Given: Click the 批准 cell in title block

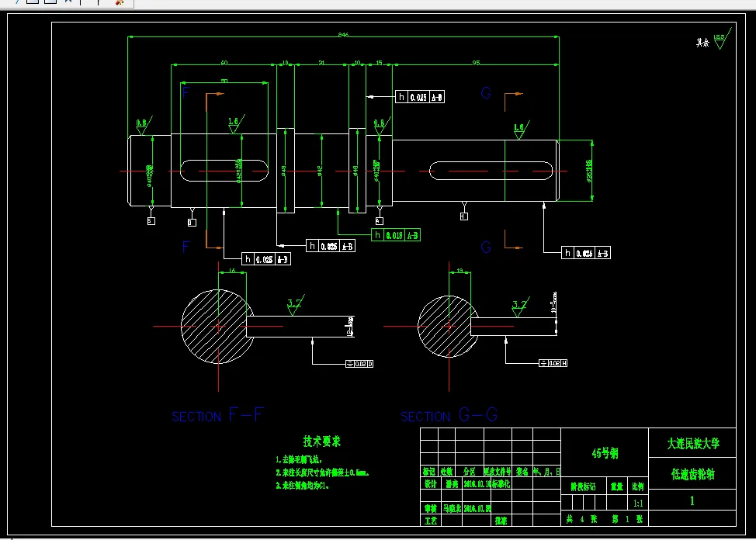Looking at the screenshot, I should 501,521.
